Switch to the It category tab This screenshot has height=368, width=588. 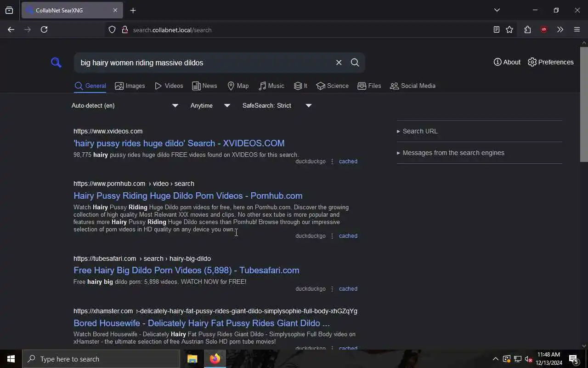click(x=300, y=86)
